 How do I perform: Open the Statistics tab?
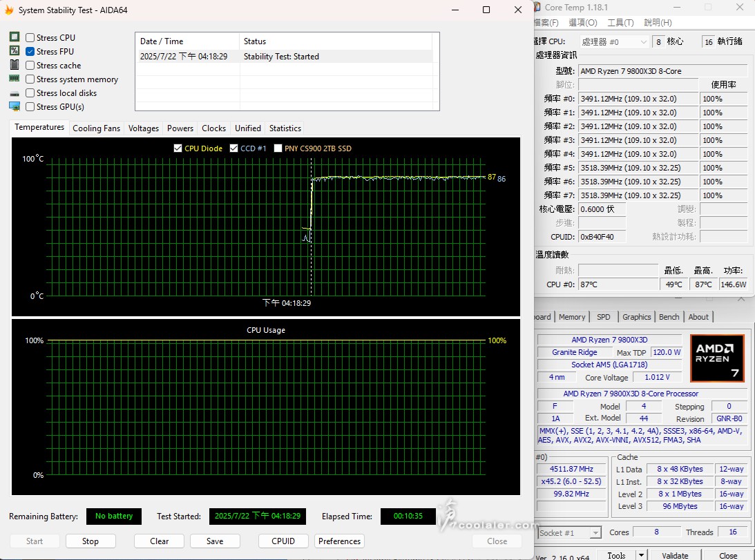click(285, 128)
